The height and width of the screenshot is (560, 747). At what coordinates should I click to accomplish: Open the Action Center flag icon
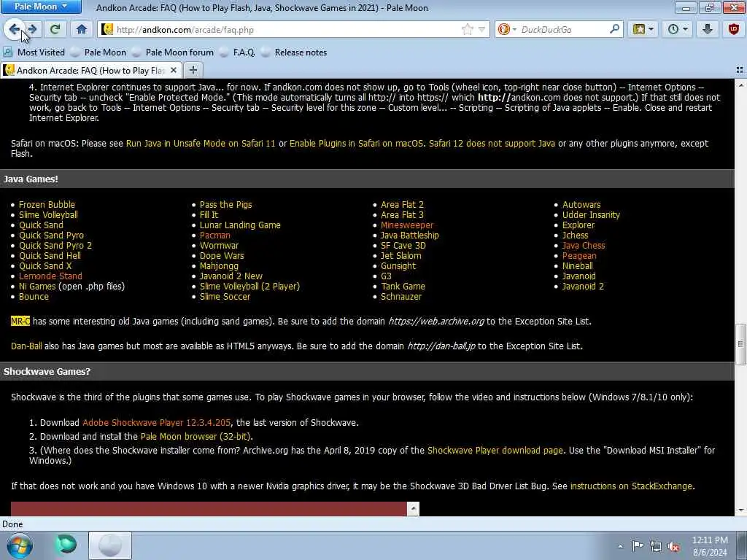click(638, 546)
